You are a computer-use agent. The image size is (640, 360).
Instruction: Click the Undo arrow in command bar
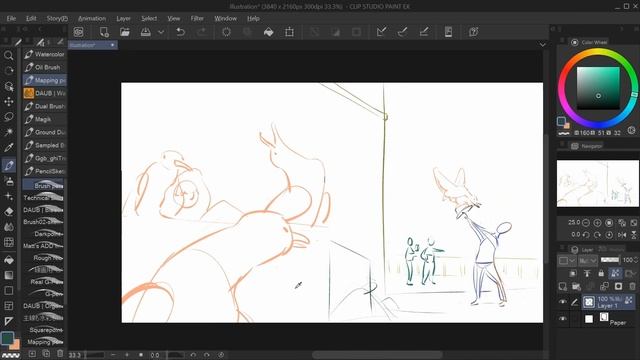tap(180, 32)
